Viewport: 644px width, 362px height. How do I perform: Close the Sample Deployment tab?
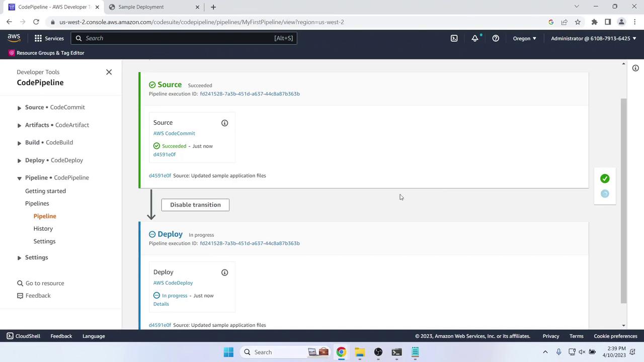tap(197, 7)
